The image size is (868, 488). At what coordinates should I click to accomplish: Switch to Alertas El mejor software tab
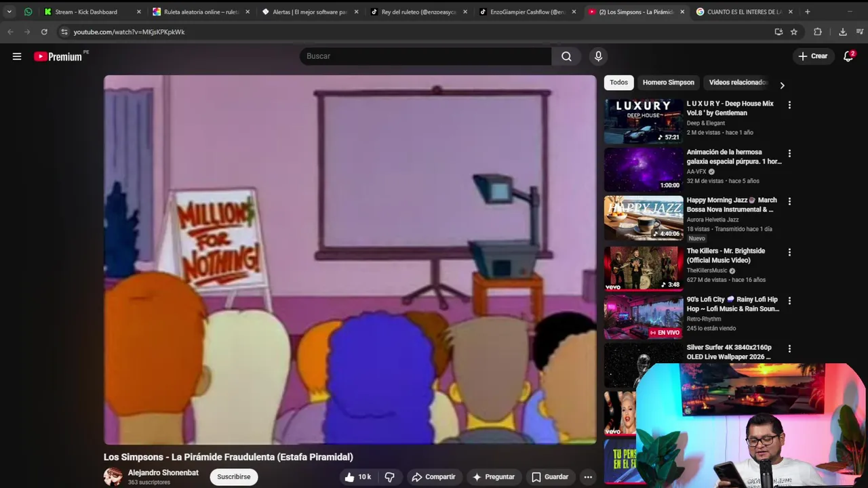point(309,12)
